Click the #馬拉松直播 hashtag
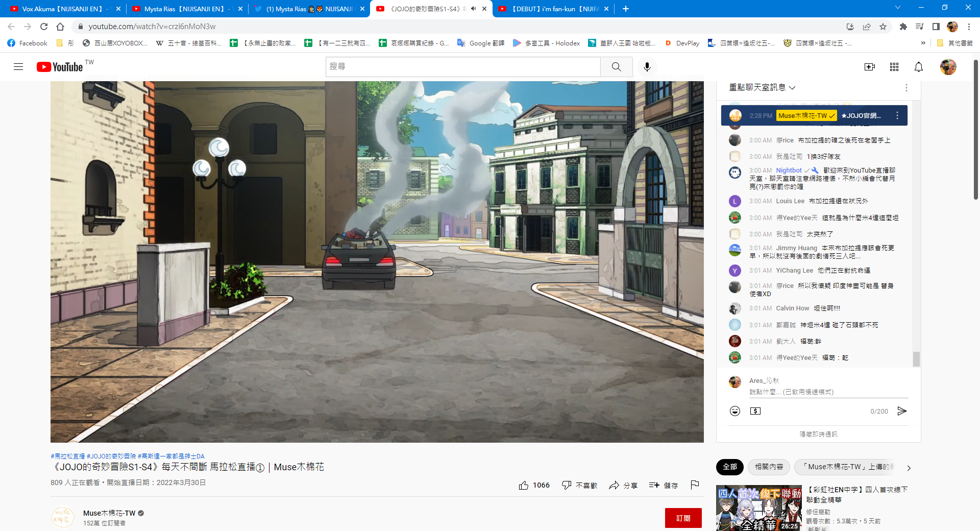Image resolution: width=980 pixels, height=531 pixels. tap(68, 456)
